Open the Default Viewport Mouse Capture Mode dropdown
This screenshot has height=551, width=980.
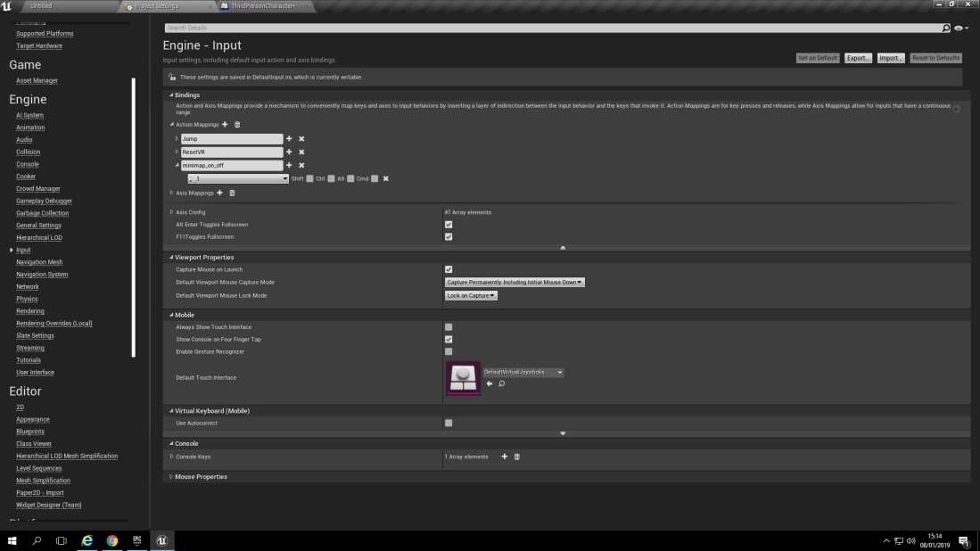click(x=513, y=282)
